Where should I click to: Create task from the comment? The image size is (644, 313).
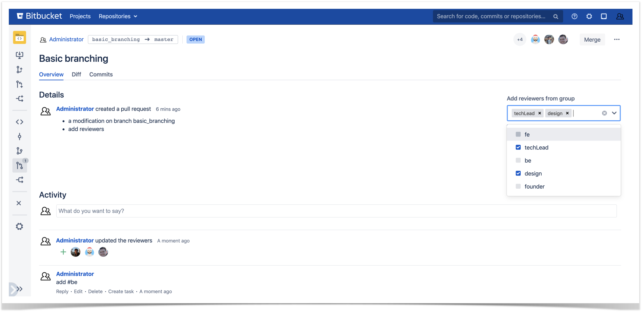tap(121, 292)
